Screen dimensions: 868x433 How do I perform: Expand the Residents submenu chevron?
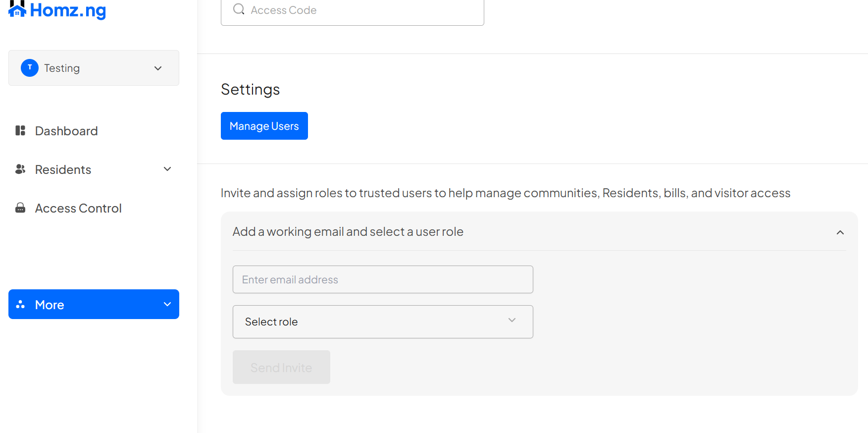pos(167,169)
